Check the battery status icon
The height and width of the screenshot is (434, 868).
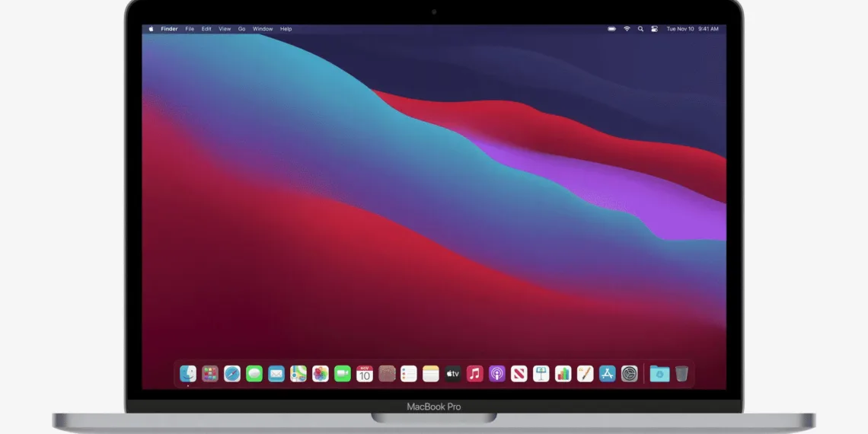pyautogui.click(x=611, y=29)
